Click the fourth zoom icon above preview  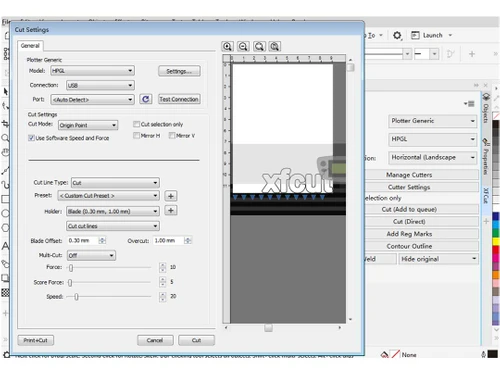[275, 46]
